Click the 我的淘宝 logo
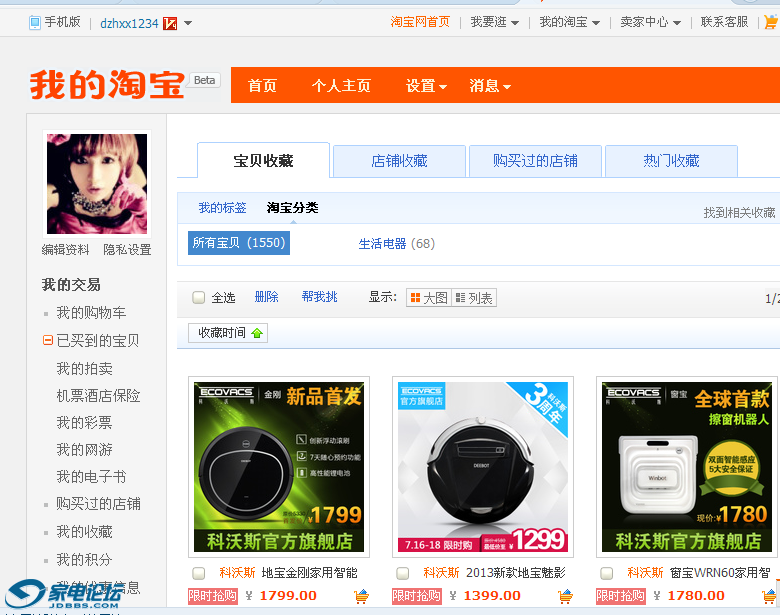780x615 pixels. coord(107,84)
